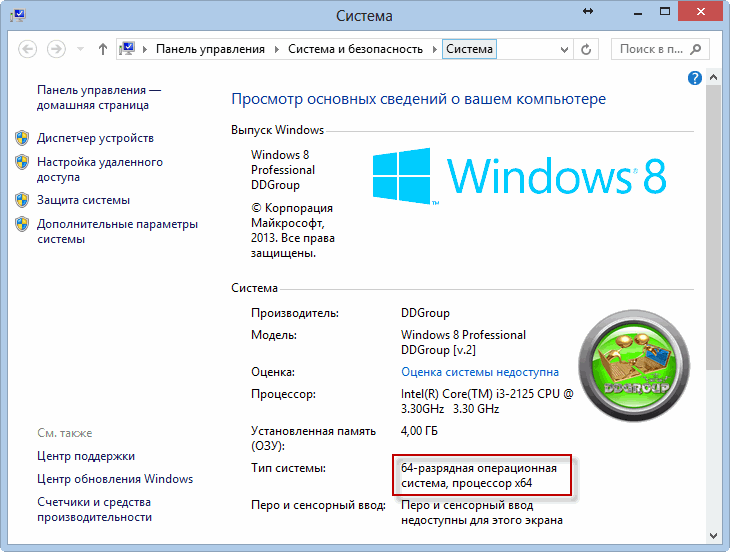Click the scrollbar down arrow

(x=713, y=536)
